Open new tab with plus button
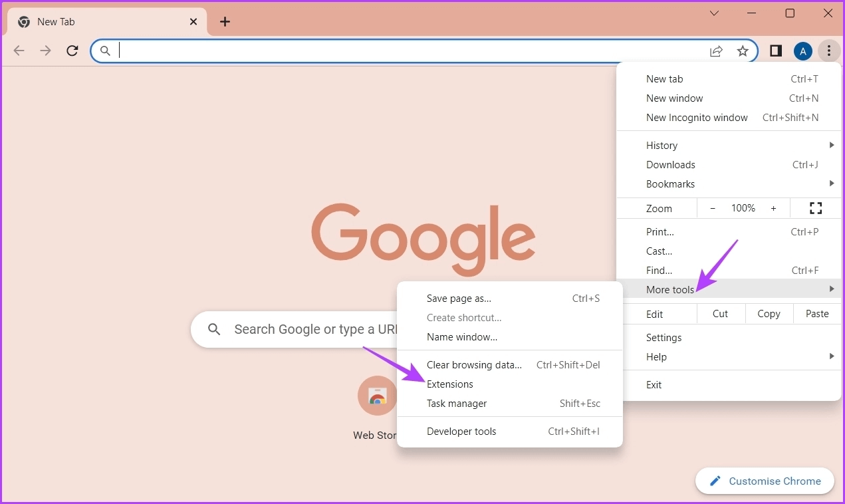The image size is (845, 504). [x=225, y=22]
